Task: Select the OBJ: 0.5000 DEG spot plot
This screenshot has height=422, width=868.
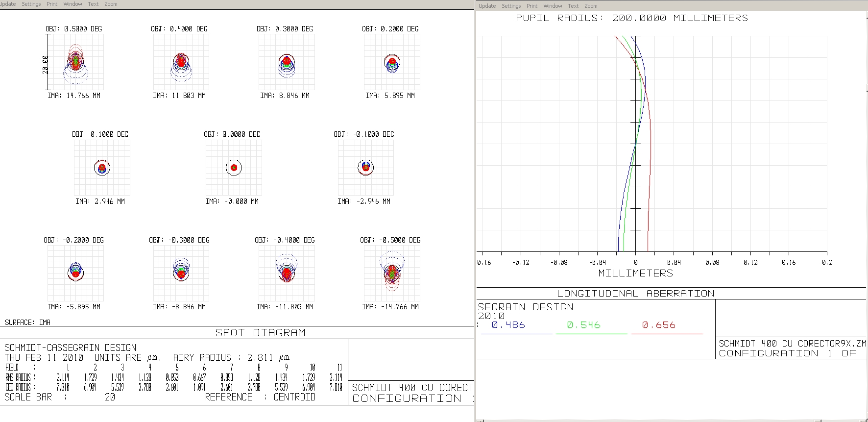Action: [x=75, y=62]
